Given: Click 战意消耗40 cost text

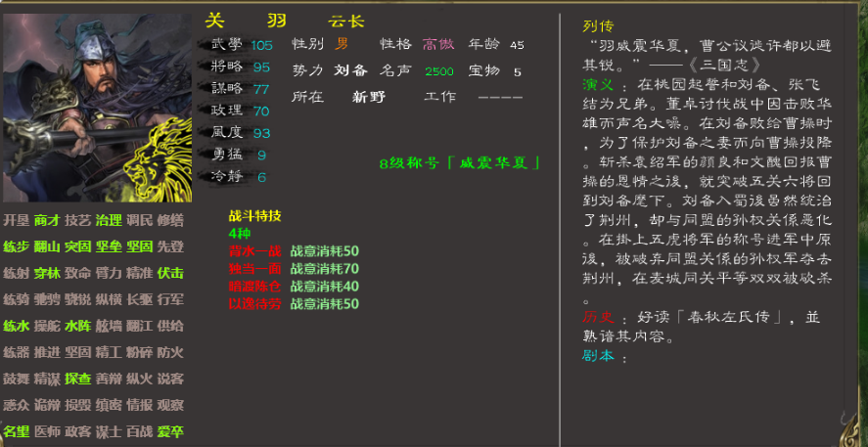Looking at the screenshot, I should 324,286.
